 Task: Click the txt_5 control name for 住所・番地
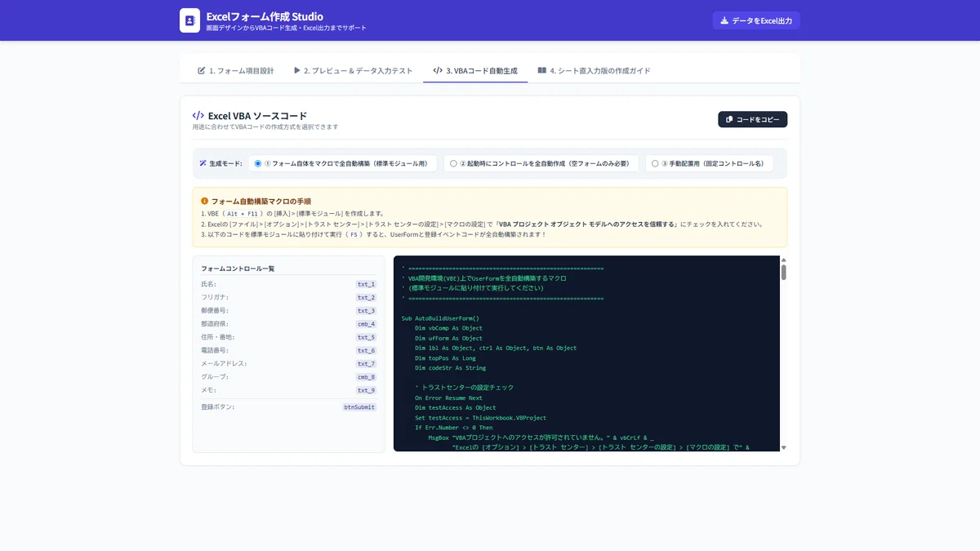[366, 337]
